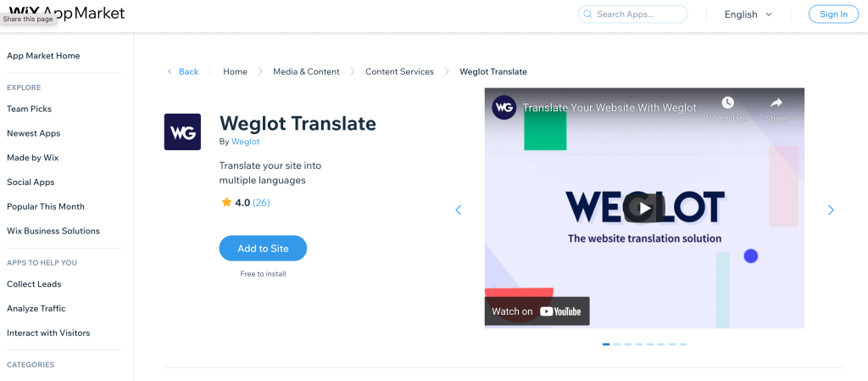Click the Weglot Translate app heading
Screen dimensions: 868x381
pos(298,123)
